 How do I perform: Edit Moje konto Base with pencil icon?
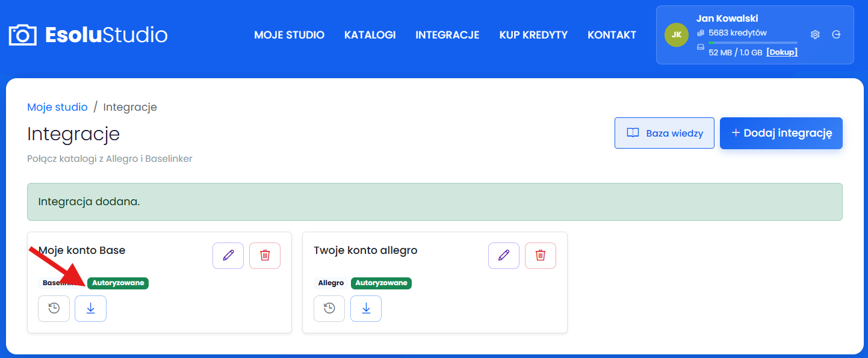point(228,256)
